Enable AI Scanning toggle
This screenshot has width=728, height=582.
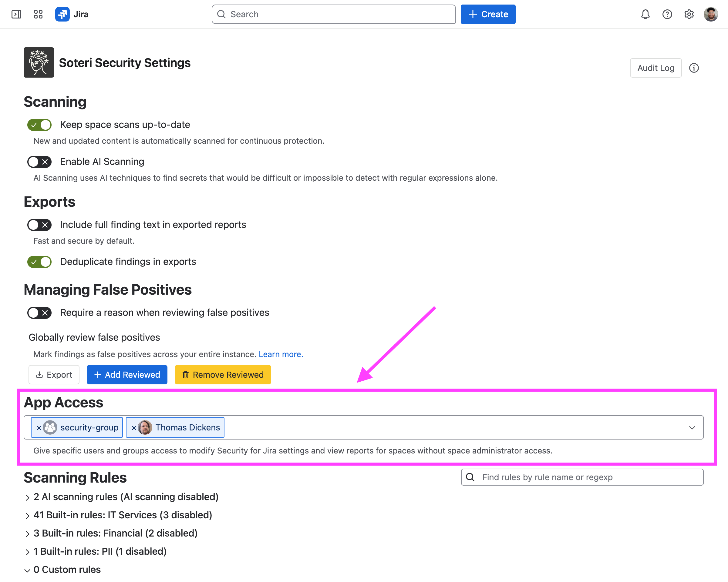tap(39, 162)
